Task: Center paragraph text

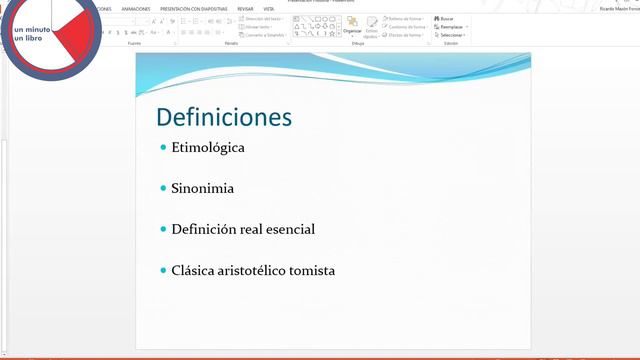Action: point(191,32)
